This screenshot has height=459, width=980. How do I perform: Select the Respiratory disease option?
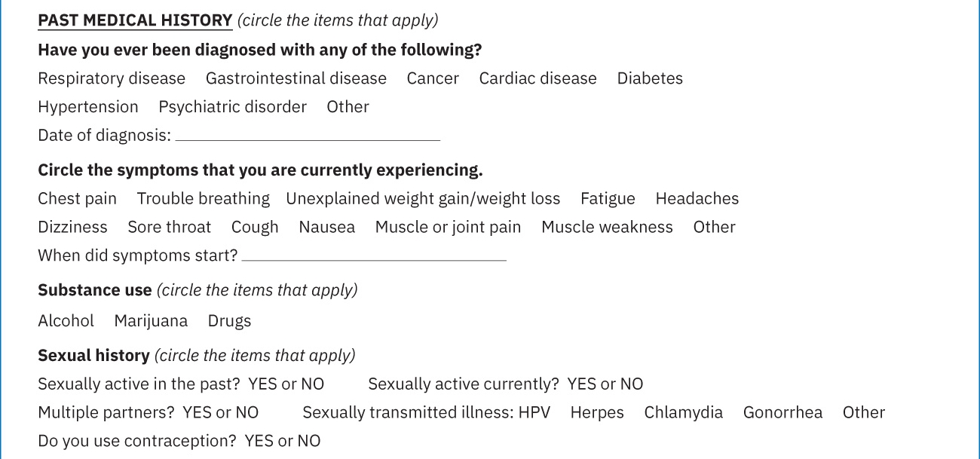point(112,78)
